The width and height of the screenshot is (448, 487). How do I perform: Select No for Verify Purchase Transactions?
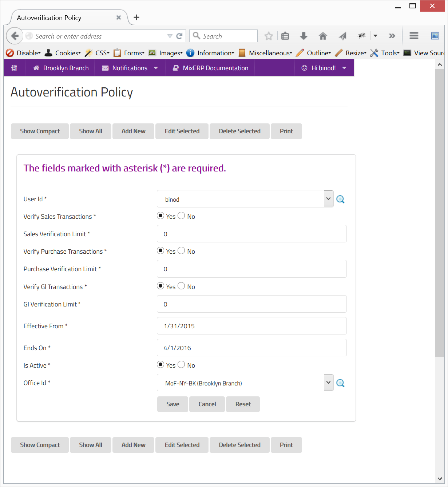click(x=182, y=251)
